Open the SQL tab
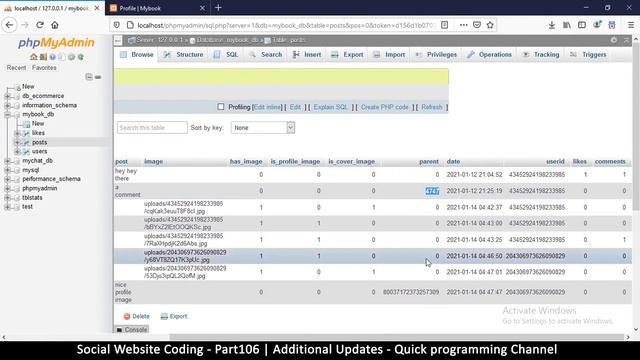This screenshot has height=360, width=640. click(227, 55)
